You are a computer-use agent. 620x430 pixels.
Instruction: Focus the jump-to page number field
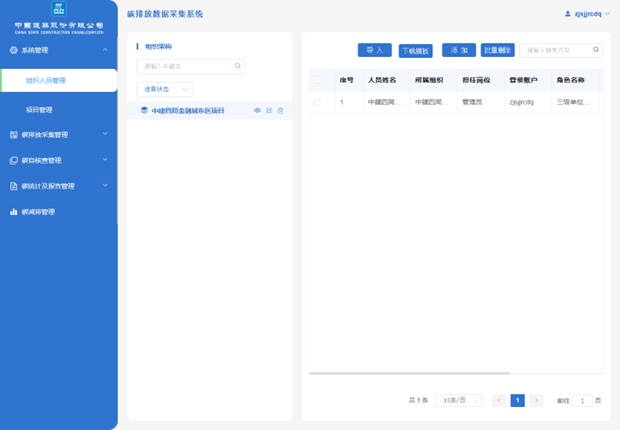(582, 401)
